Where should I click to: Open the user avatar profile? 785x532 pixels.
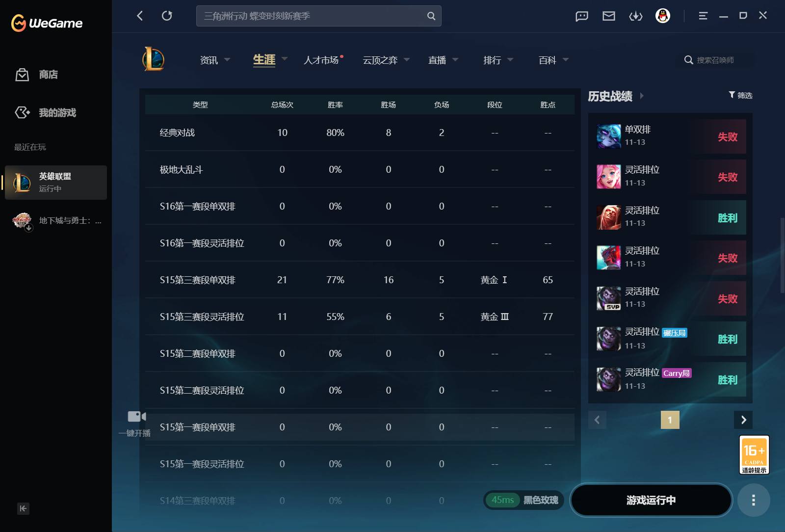[663, 16]
